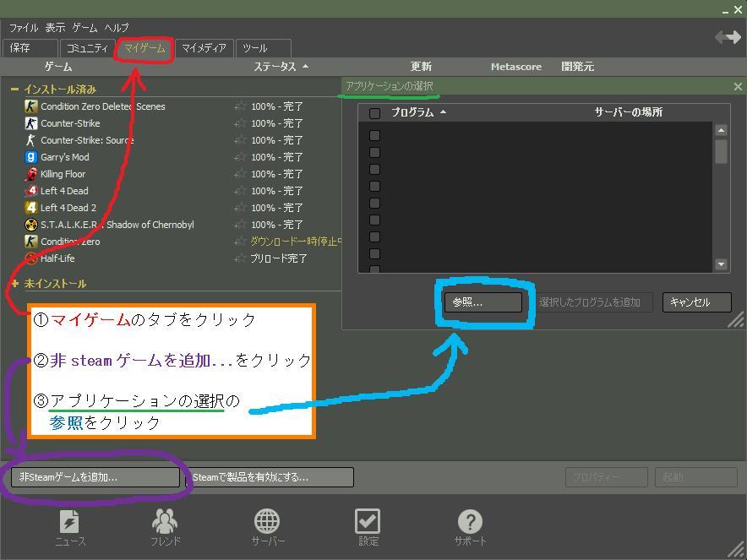
Task: Open the 表示 menu
Action: click(55, 28)
